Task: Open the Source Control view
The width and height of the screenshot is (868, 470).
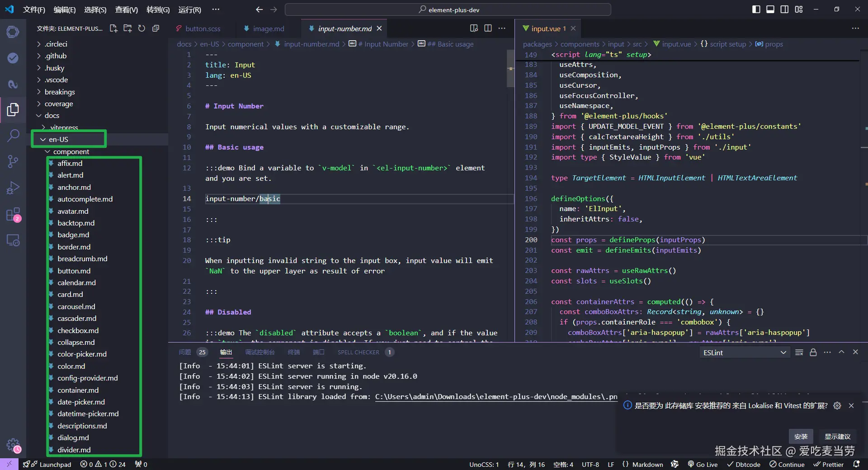Action: point(13,161)
